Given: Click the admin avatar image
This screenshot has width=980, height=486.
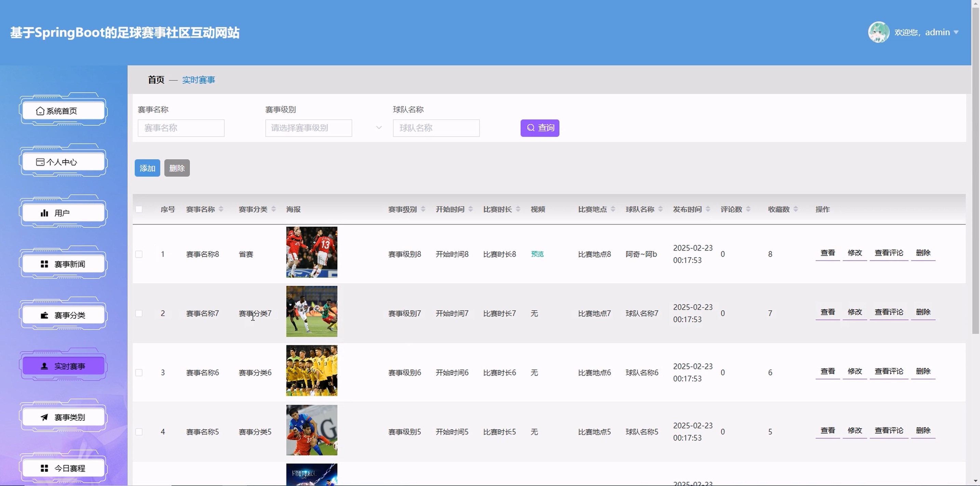Looking at the screenshot, I should [878, 32].
